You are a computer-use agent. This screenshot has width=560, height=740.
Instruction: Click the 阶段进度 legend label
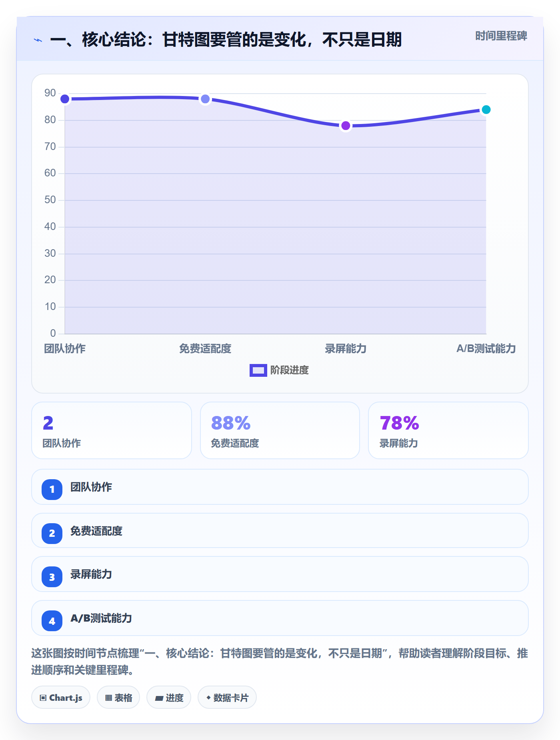(290, 370)
